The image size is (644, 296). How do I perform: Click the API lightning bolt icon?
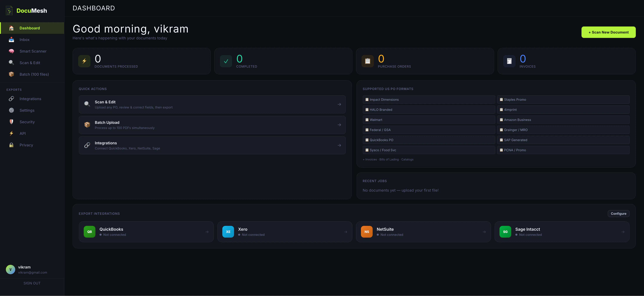11,133
